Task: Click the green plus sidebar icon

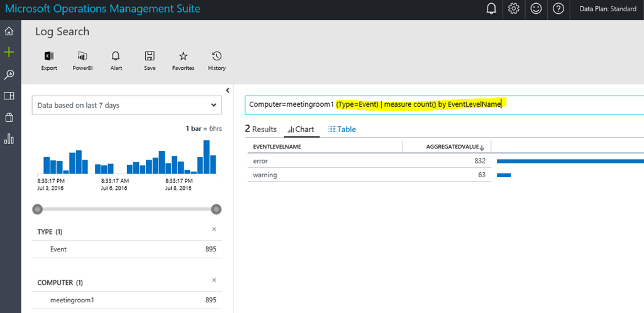Action: coord(9,52)
